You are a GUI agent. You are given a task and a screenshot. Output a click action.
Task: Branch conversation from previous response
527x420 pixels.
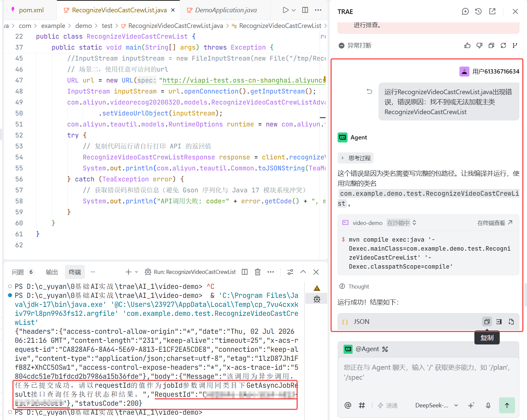pyautogui.click(x=515, y=46)
